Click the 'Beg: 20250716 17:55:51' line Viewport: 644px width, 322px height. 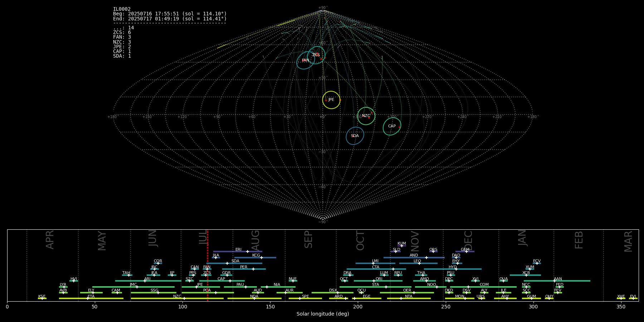pyautogui.click(x=170, y=14)
